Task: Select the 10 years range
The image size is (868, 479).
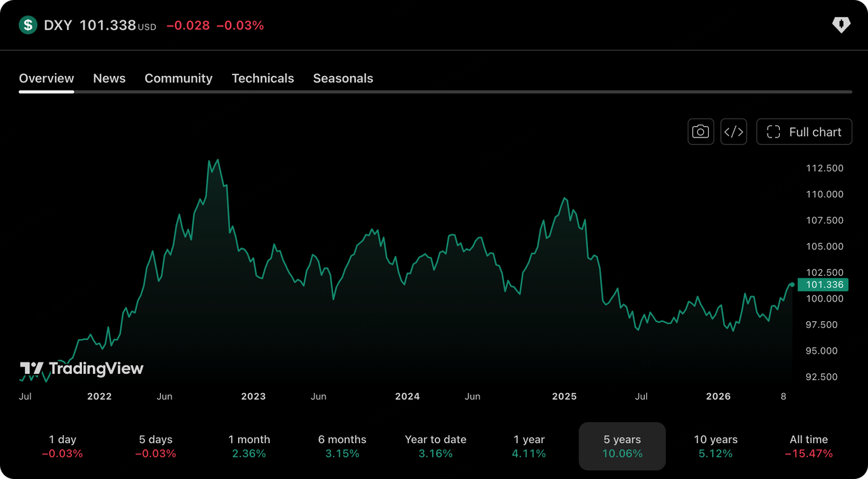Action: 715,446
